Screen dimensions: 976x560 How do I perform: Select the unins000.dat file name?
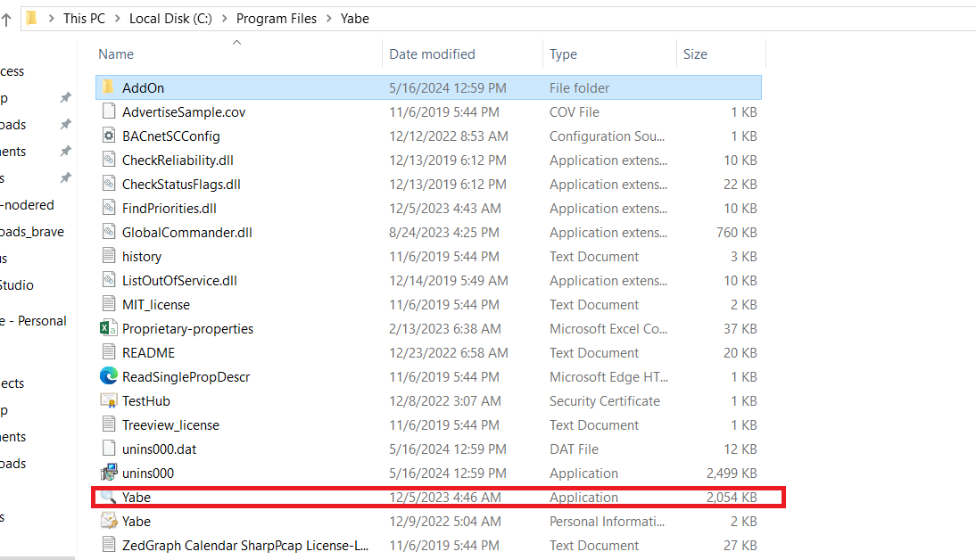(x=160, y=449)
